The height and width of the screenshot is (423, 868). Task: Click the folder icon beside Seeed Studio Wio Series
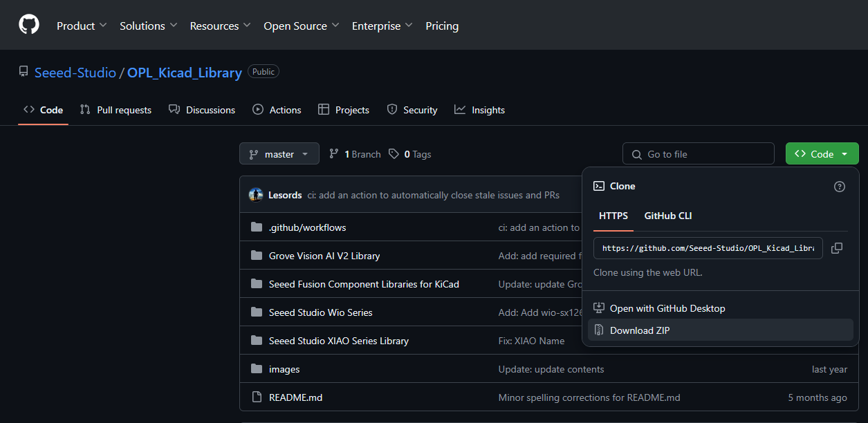click(x=257, y=312)
